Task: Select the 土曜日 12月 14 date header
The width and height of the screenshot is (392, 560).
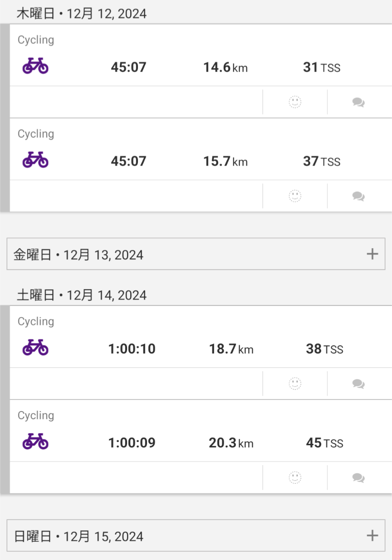Action: pyautogui.click(x=82, y=295)
